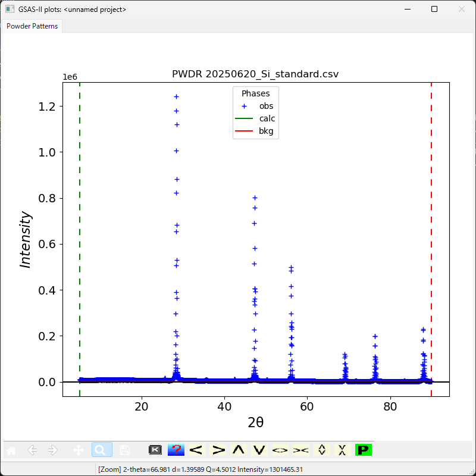Viewport: 476px width, 476px height.
Task: Shift plot down with 'V' arrow icon
Action: point(259,450)
